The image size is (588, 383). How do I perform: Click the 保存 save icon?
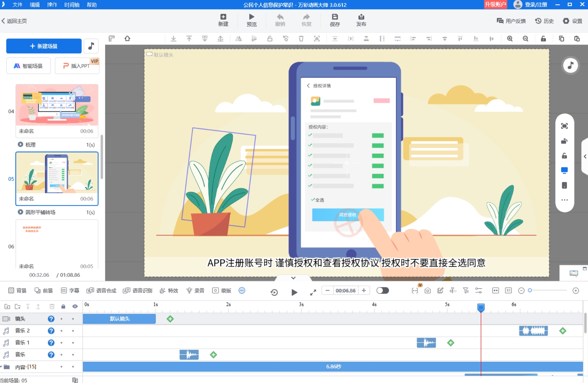tap(335, 20)
